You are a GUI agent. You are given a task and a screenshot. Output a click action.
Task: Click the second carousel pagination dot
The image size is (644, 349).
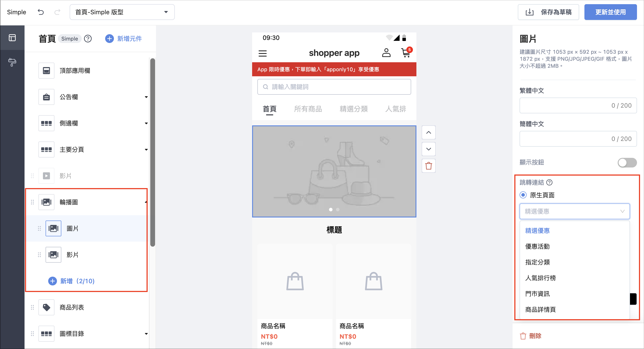[338, 210]
